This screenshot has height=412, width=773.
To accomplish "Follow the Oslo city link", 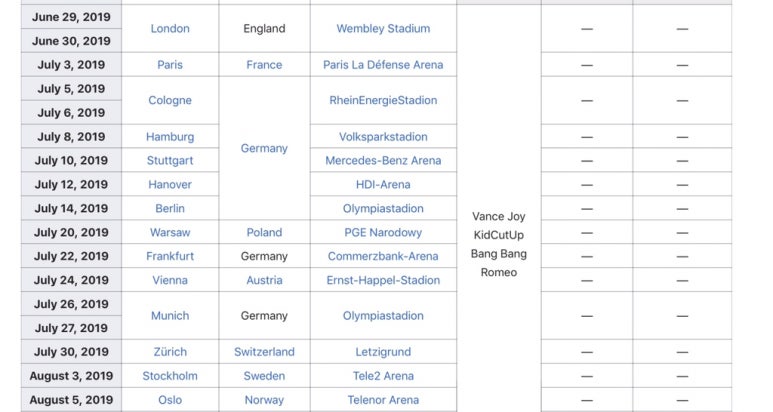I will coord(170,400).
